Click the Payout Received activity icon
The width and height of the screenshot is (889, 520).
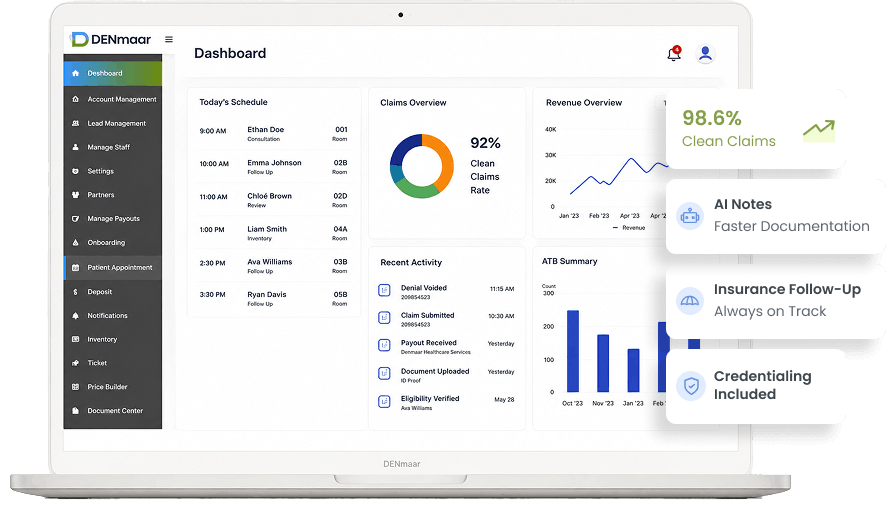384,345
